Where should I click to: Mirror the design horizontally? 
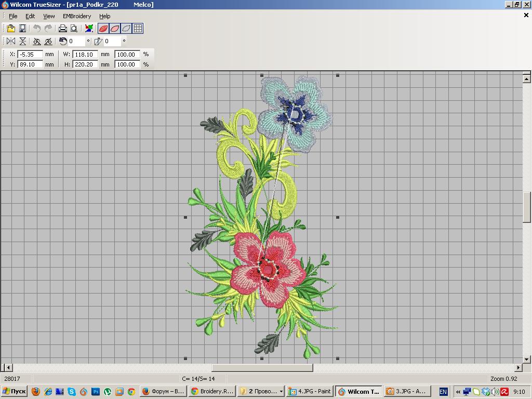click(11, 41)
